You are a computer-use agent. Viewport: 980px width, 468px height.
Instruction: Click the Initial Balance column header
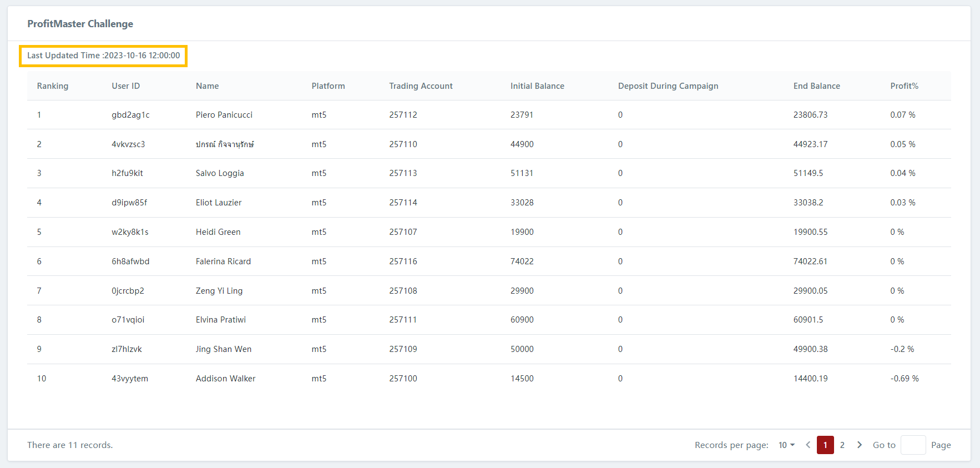pos(537,86)
